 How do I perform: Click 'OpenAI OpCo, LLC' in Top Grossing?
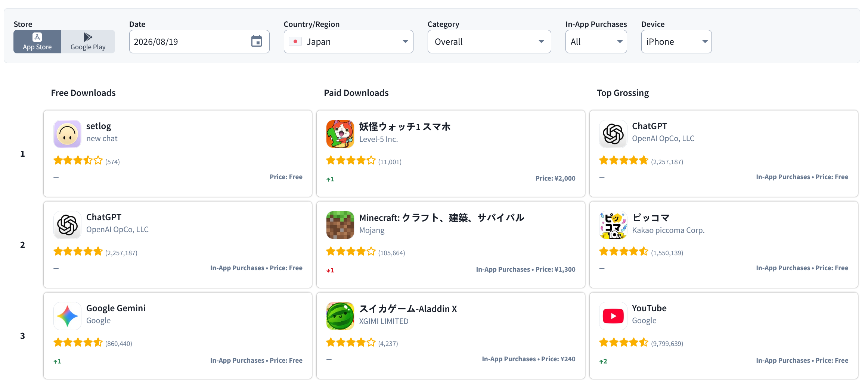[663, 138]
